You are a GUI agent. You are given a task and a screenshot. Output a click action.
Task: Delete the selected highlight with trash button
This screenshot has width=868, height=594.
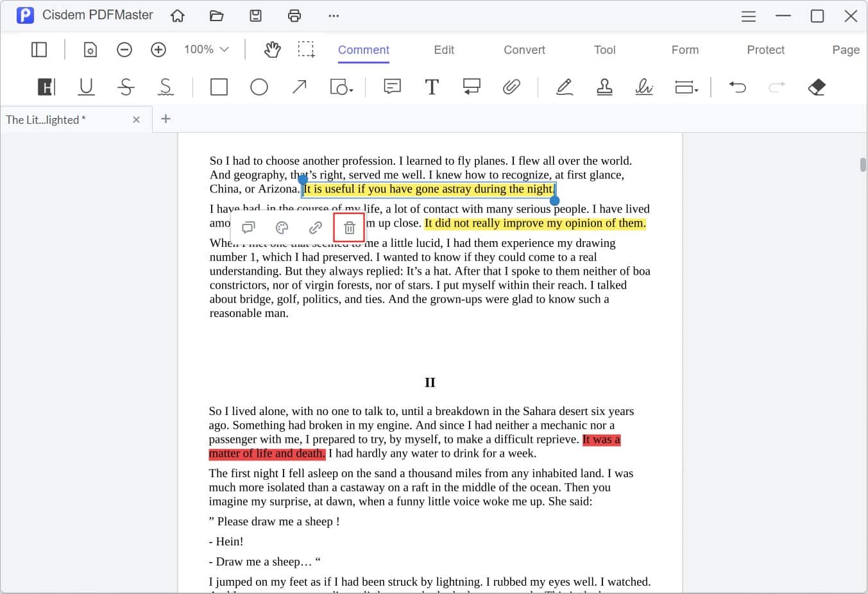pyautogui.click(x=348, y=227)
